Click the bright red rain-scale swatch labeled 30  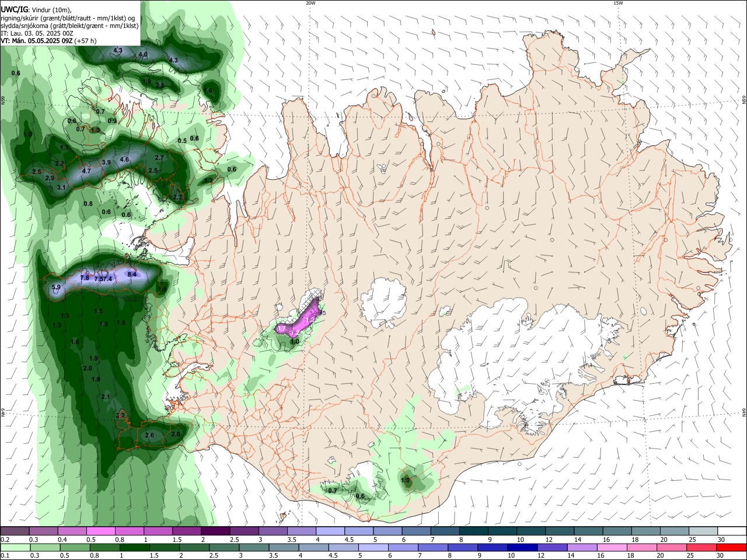coord(732,547)
